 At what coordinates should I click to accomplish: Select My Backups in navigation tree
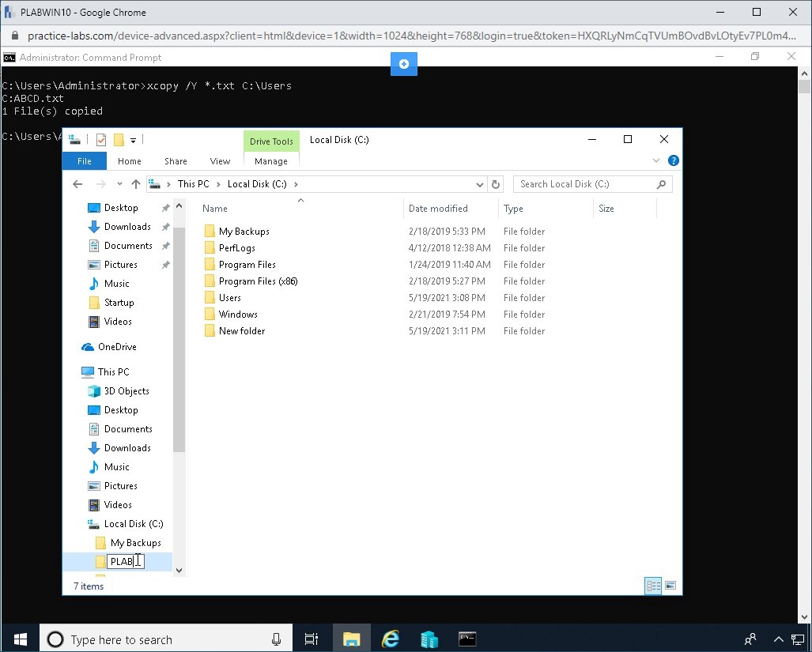coord(136,543)
